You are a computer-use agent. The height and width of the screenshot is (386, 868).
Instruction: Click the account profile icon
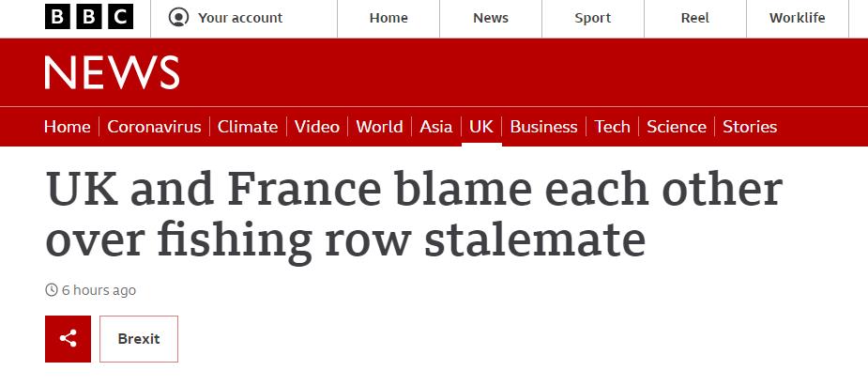point(178,18)
